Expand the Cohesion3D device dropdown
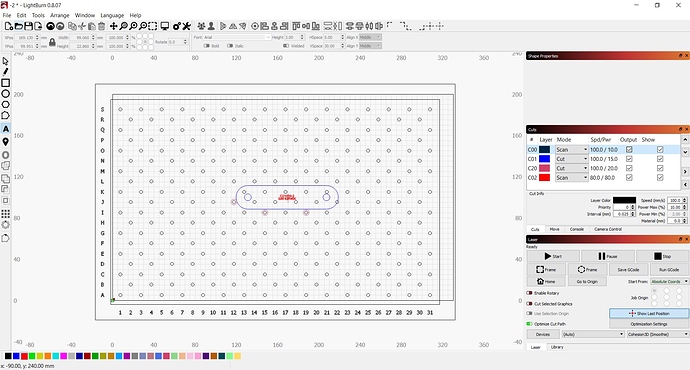The image size is (690, 370). pos(658,334)
